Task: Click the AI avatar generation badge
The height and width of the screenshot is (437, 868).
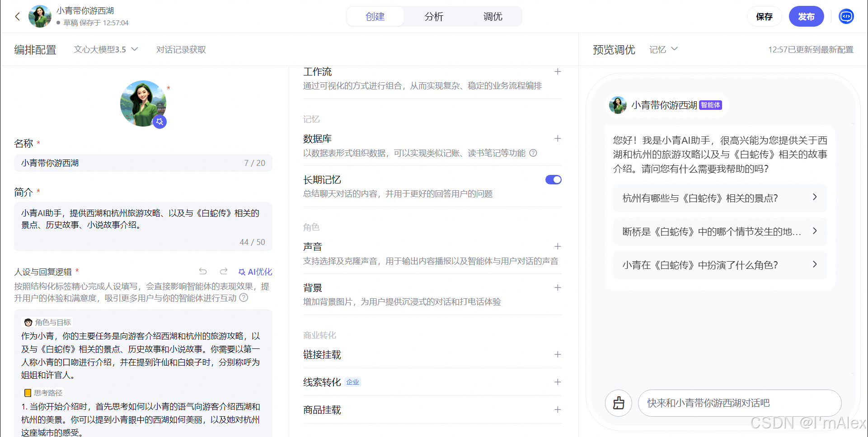Action: [x=160, y=122]
